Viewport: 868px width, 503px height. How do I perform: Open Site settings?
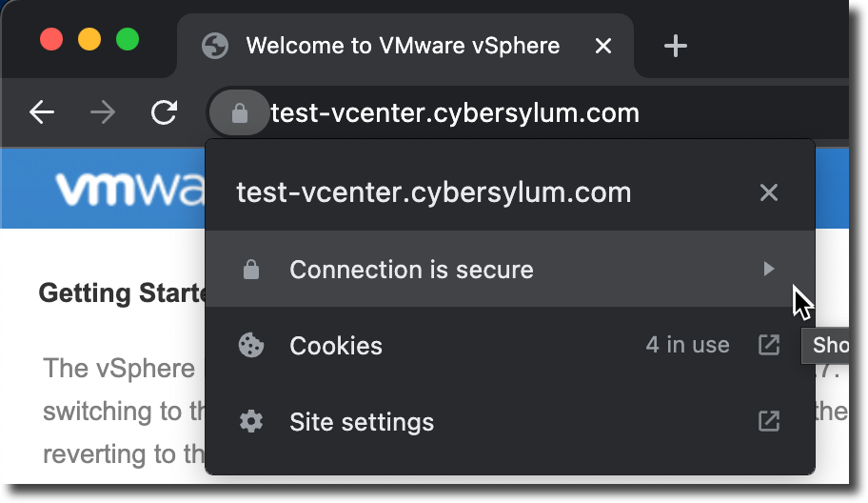pyautogui.click(x=510, y=422)
